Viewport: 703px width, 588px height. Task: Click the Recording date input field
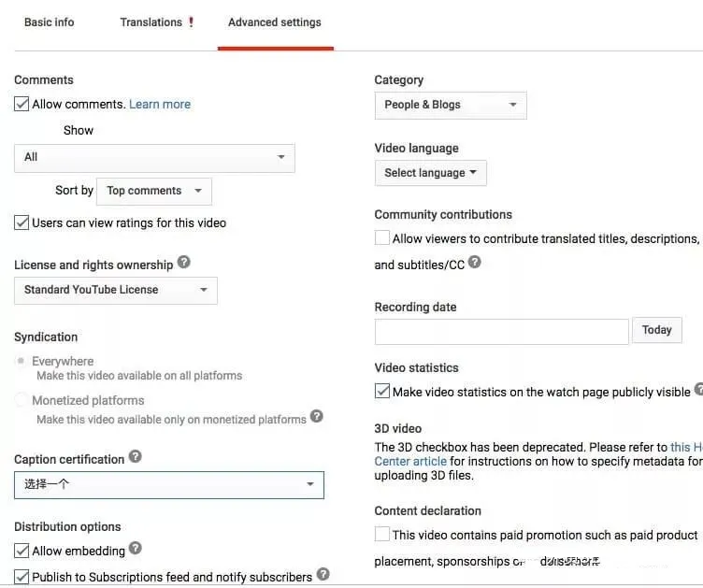[501, 331]
